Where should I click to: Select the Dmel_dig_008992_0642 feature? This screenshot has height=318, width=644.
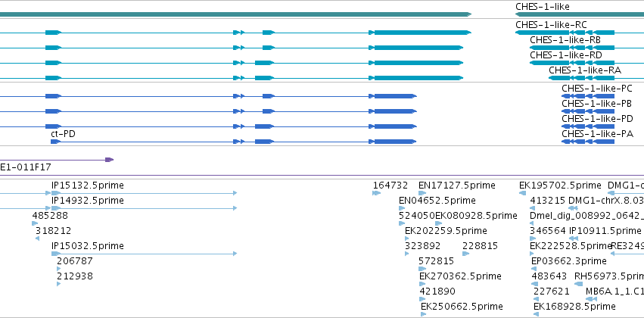click(587, 216)
